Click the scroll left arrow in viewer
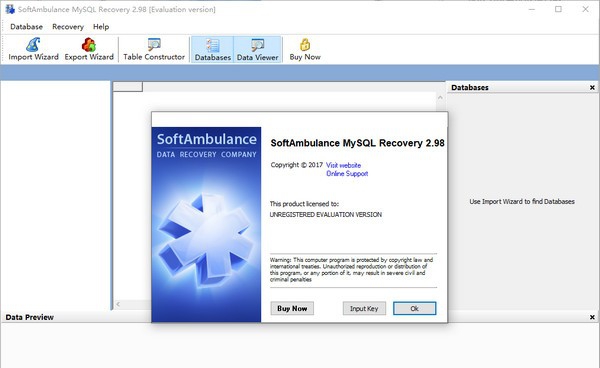The width and height of the screenshot is (600, 368). tap(118, 304)
